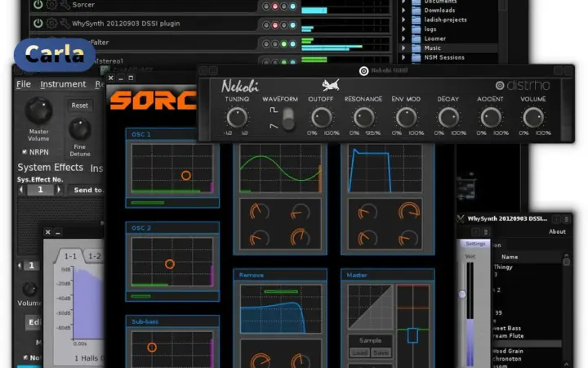The image size is (588, 368).
Task: Click the Nekobi Cutoff knob
Action: coord(321,118)
